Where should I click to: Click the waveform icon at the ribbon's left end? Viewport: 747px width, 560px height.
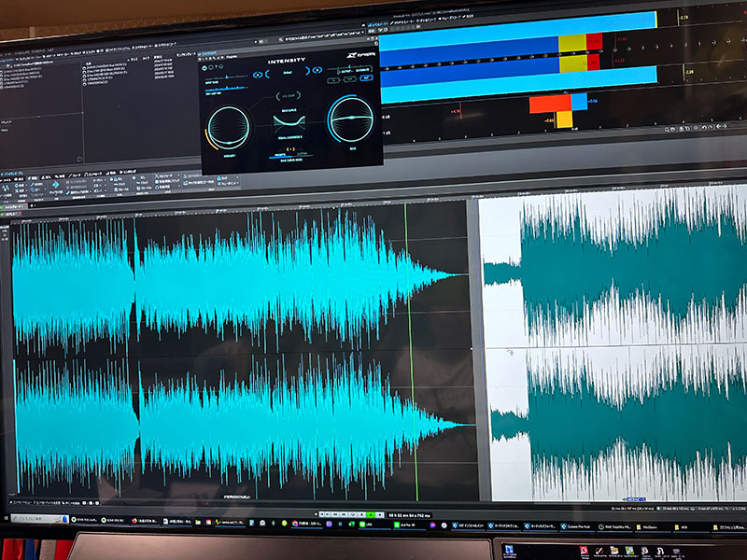coord(6,189)
